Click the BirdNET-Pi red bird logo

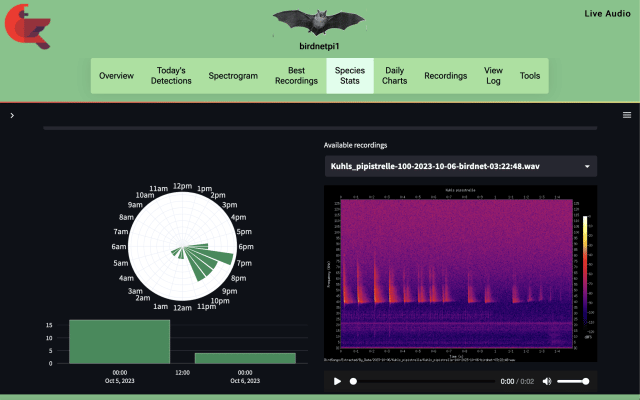coord(27,27)
